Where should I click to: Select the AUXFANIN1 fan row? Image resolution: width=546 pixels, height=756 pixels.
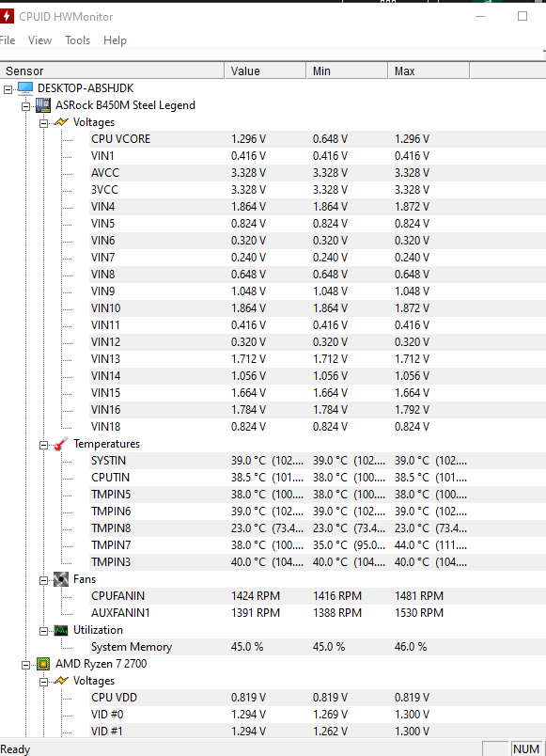(x=318, y=613)
